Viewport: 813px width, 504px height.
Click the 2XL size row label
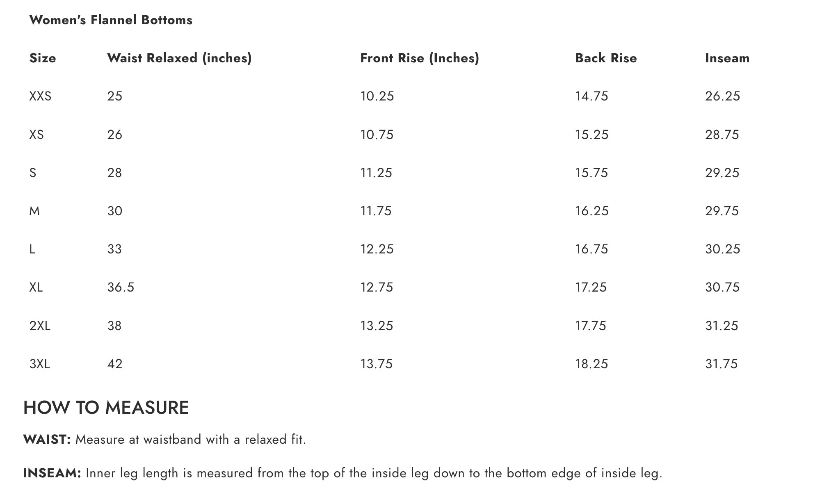pos(40,326)
